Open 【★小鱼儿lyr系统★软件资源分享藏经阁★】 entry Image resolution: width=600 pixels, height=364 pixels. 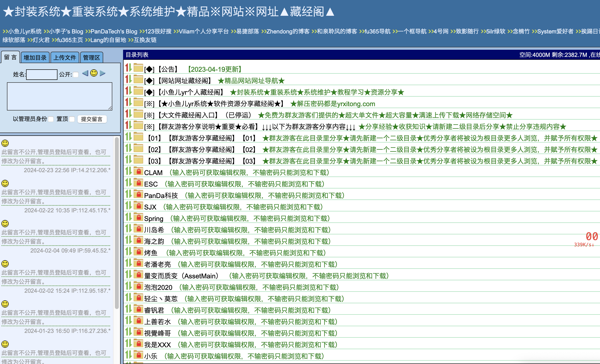click(x=215, y=104)
